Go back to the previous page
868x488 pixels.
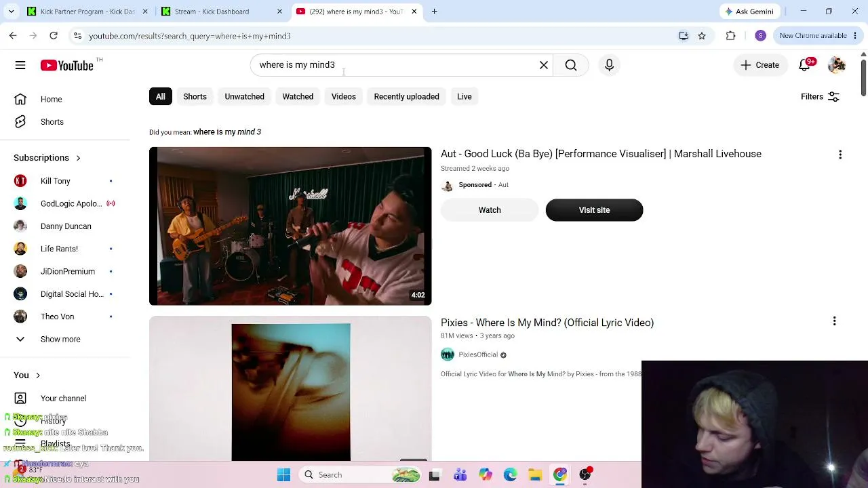[x=13, y=36]
